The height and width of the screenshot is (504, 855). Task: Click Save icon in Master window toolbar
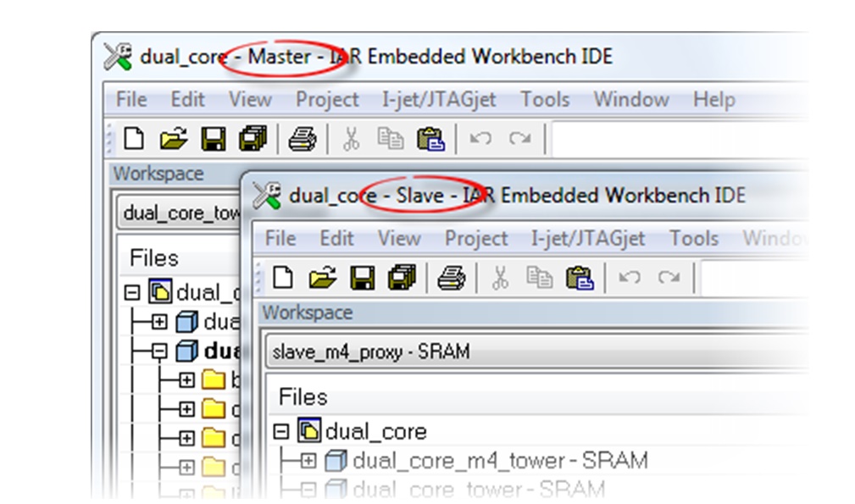pyautogui.click(x=213, y=139)
